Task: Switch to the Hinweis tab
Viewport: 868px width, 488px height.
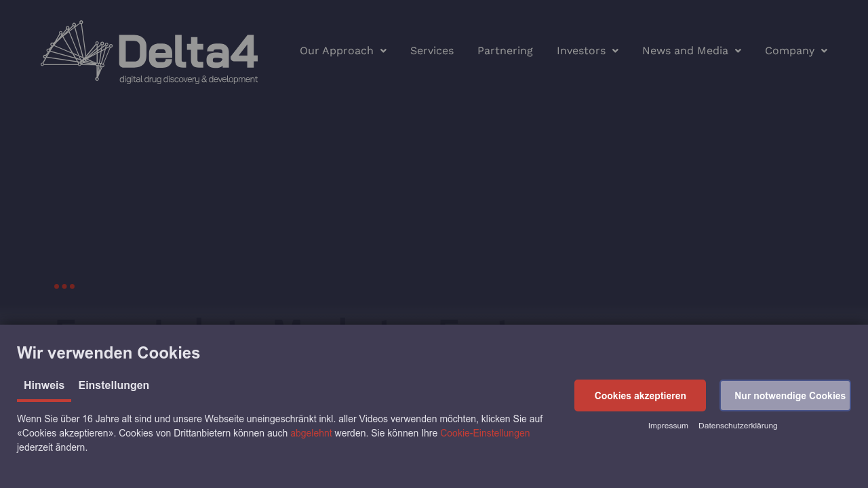Action: pyautogui.click(x=44, y=386)
